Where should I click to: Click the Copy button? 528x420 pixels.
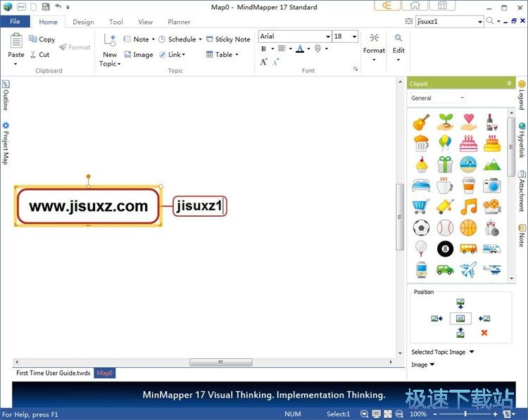click(42, 39)
